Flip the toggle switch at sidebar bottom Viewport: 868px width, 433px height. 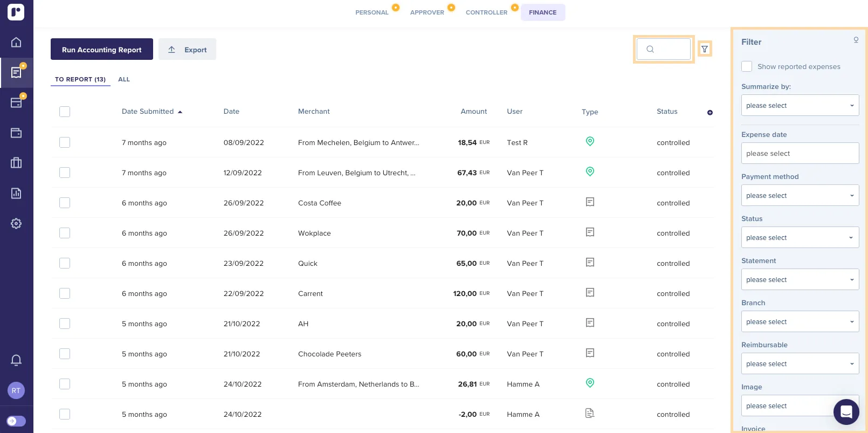tap(16, 421)
